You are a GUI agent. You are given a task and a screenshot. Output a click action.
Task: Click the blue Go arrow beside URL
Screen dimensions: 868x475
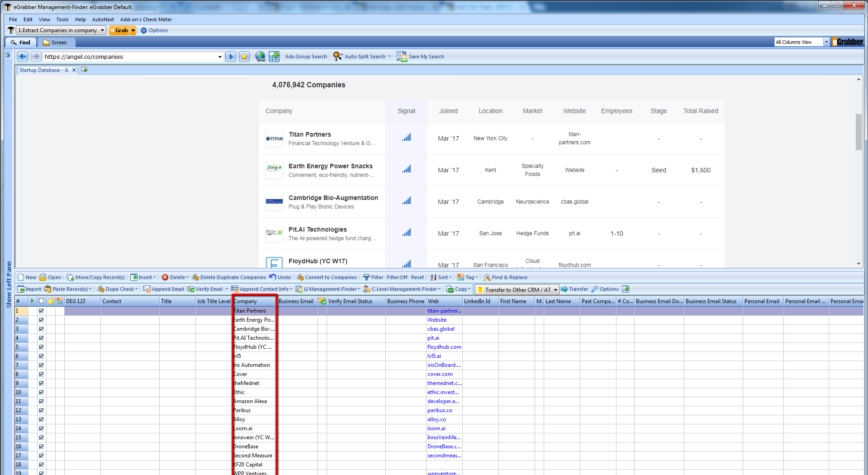pyautogui.click(x=231, y=57)
